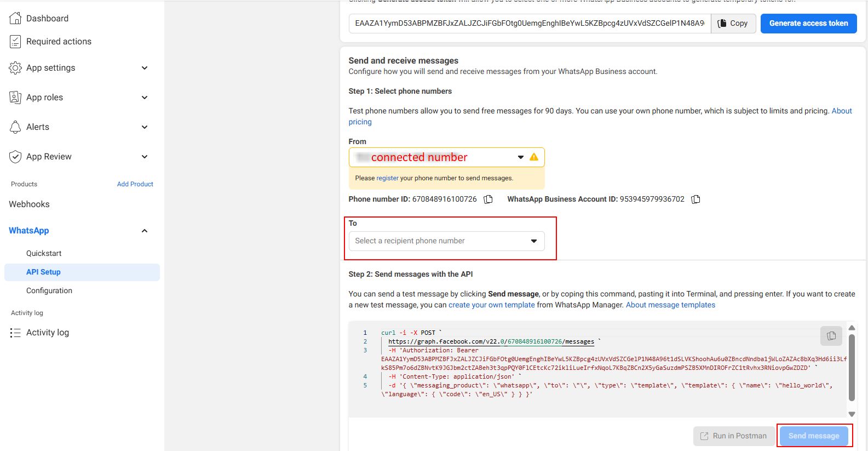
Task: Click the Required actions checklist icon
Action: click(15, 42)
